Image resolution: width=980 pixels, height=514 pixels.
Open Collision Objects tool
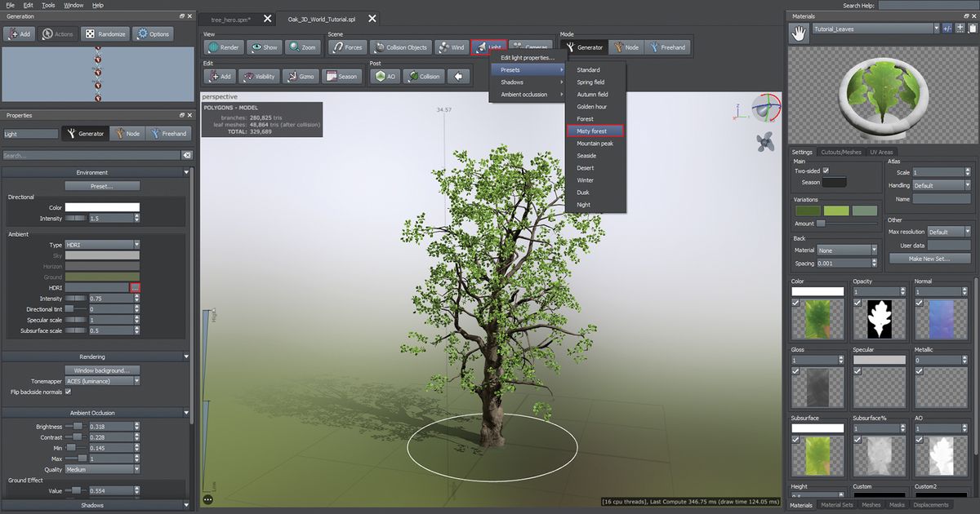coord(400,47)
